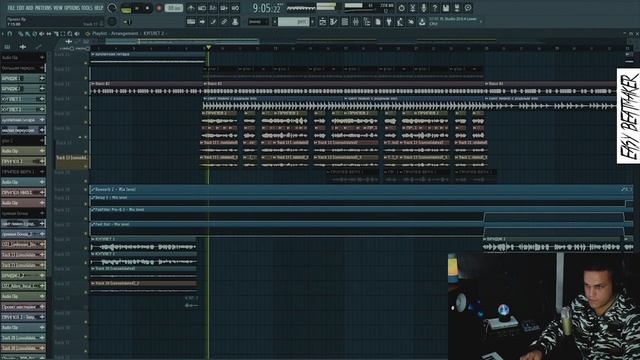Open the HELP menu
The image size is (640, 360).
[x=99, y=8]
